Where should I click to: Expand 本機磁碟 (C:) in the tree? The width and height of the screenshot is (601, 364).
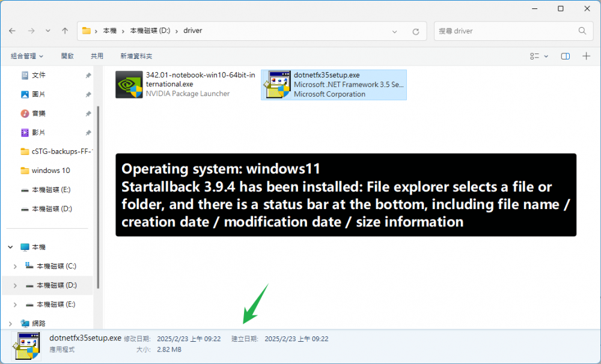pyautogui.click(x=15, y=266)
